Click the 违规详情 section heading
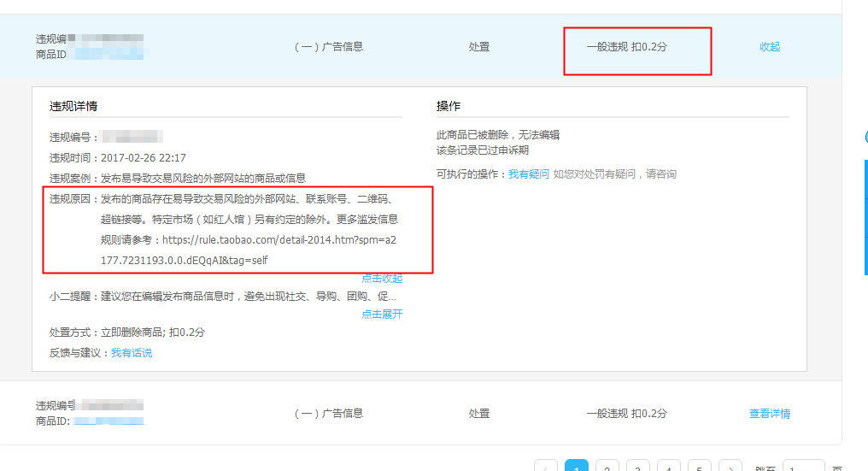This screenshot has height=471, width=868. [x=73, y=106]
